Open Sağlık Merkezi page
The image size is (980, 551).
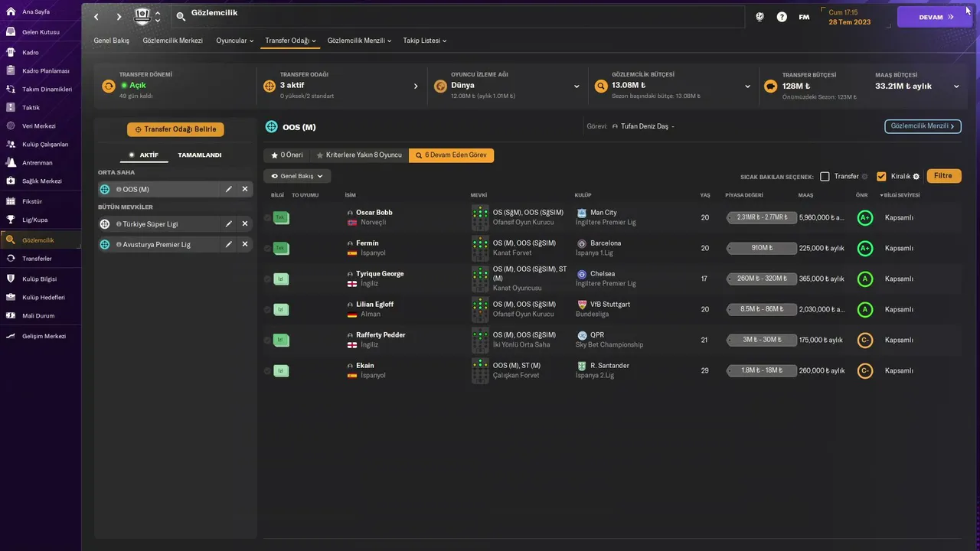41,181
